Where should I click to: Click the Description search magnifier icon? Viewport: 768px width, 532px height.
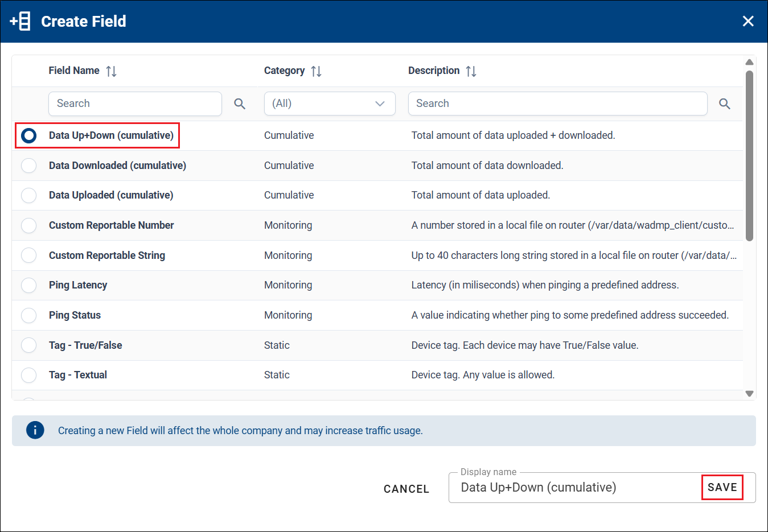(x=724, y=104)
